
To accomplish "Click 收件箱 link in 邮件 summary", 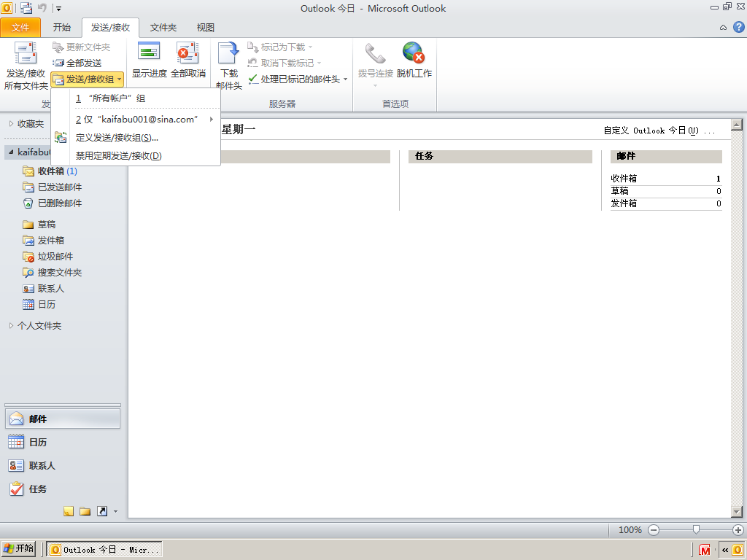I will 624,179.
